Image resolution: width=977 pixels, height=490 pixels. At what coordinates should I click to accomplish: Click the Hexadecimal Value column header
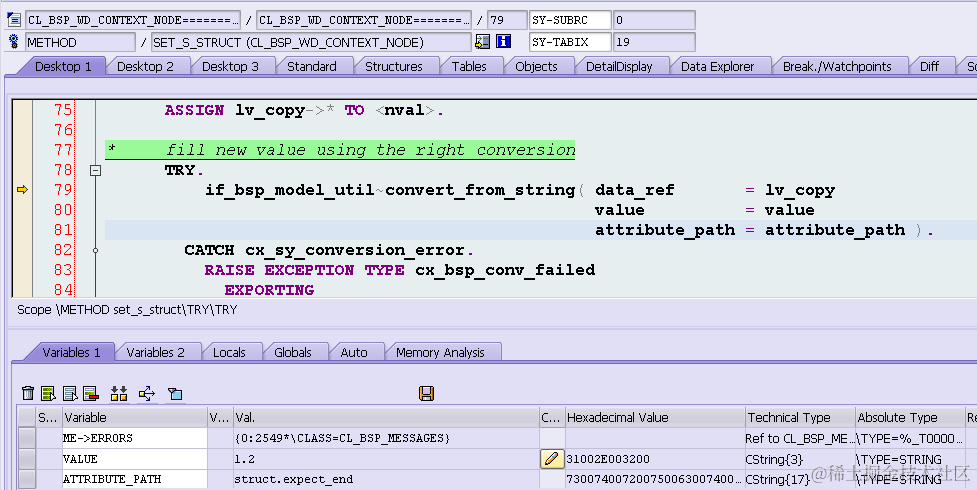click(654, 417)
